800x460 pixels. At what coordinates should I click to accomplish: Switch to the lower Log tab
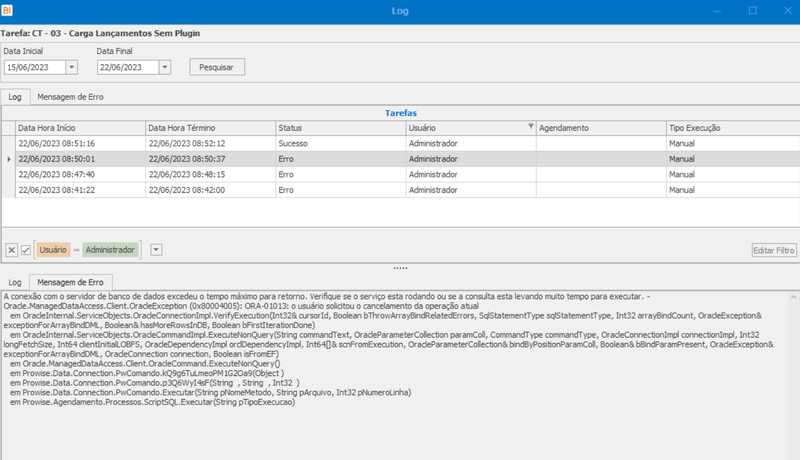(15, 282)
